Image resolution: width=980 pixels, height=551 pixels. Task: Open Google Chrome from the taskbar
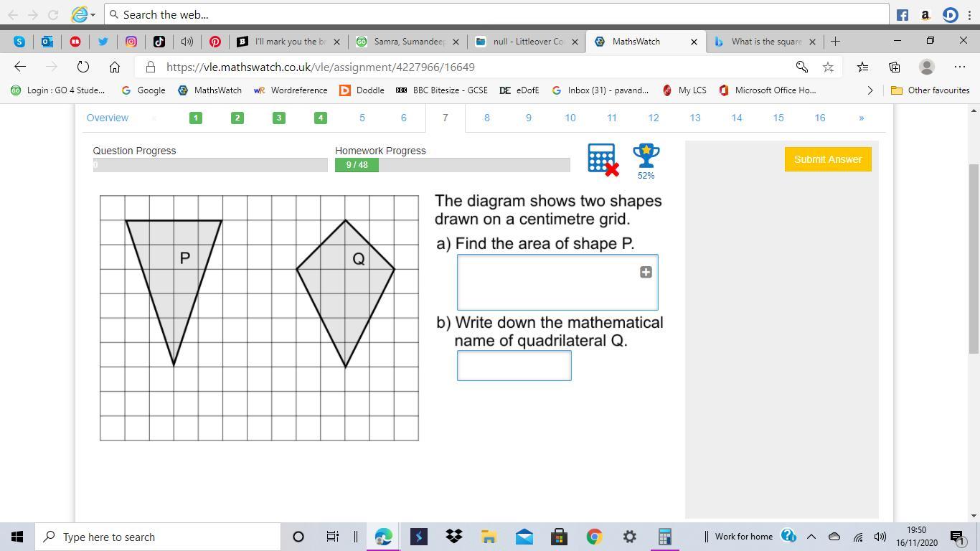tap(594, 537)
